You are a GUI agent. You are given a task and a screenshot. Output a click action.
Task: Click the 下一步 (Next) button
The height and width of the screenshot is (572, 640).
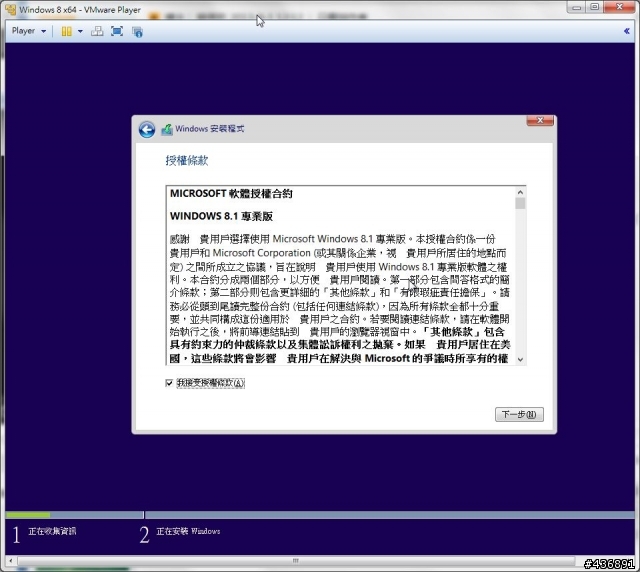coord(519,414)
